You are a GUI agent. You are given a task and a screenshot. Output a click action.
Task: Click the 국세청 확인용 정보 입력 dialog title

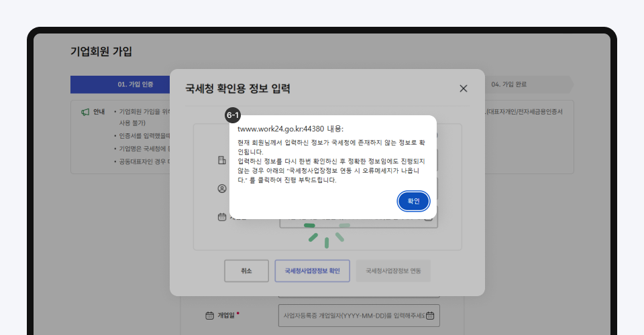pos(237,88)
